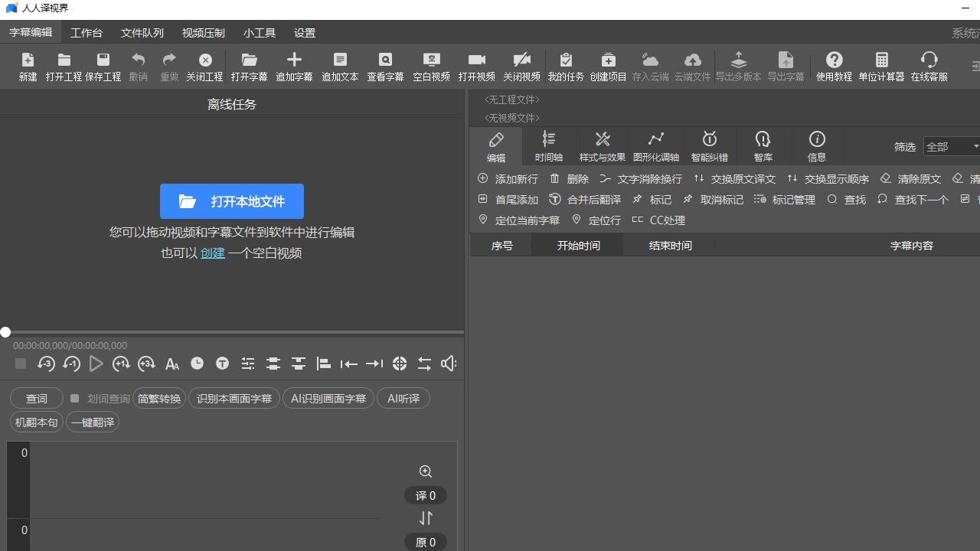Click 合并后翻译 in the edit toolbar

(x=585, y=199)
